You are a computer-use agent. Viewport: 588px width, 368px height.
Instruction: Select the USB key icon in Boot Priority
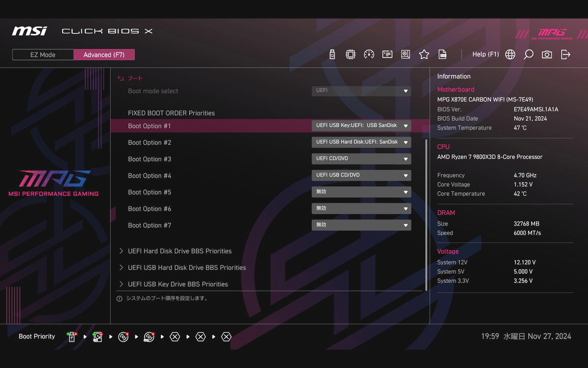coord(72,337)
